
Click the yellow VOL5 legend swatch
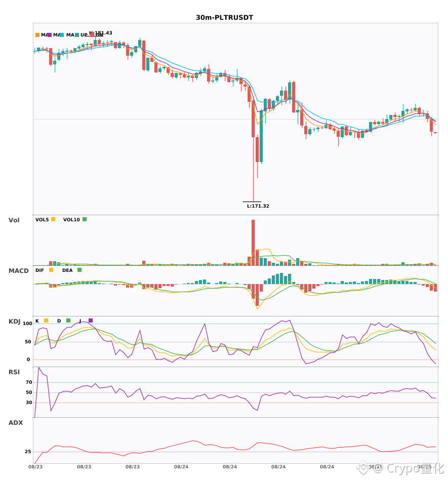(x=53, y=219)
